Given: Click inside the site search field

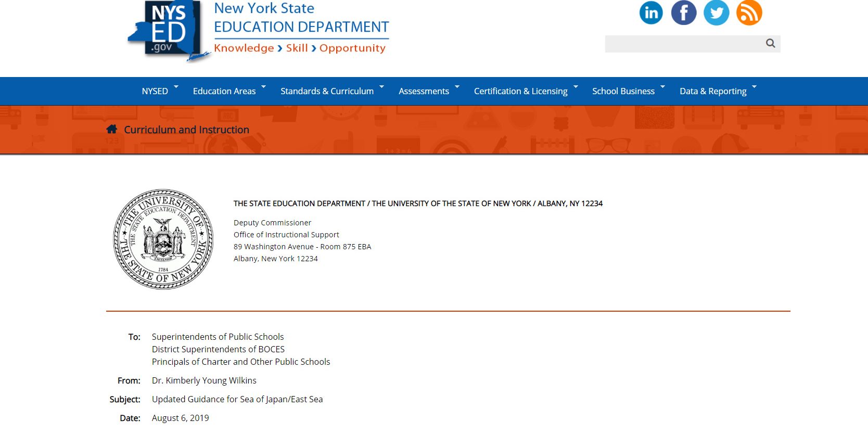Looking at the screenshot, I should [683, 44].
